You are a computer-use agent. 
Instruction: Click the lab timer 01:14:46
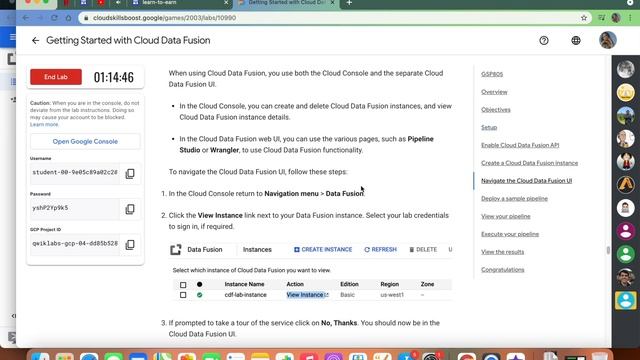pyautogui.click(x=113, y=77)
